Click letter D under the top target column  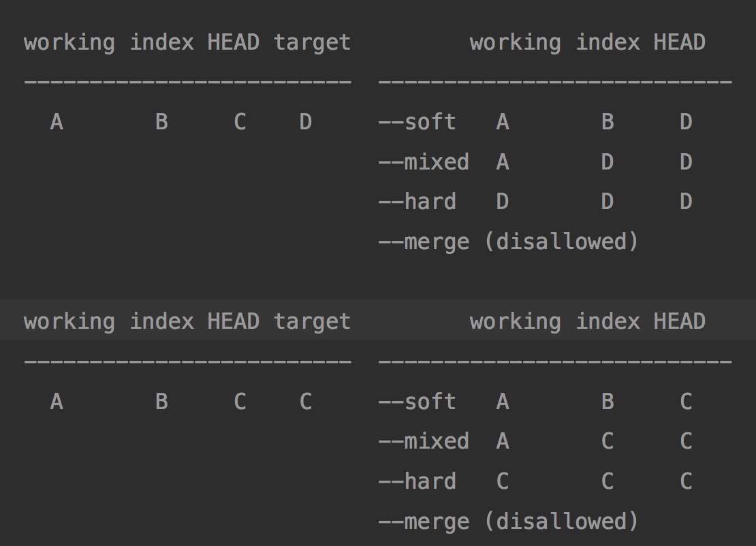305,122
